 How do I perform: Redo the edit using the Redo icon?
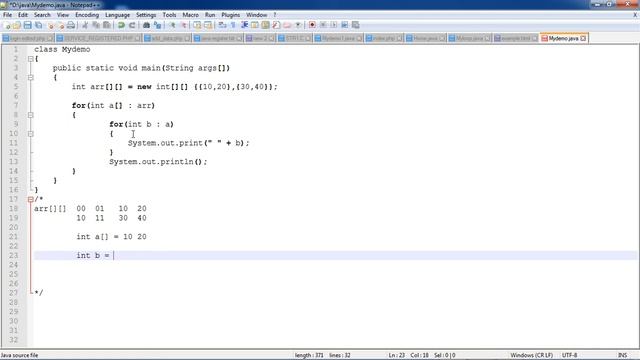click(x=132, y=25)
